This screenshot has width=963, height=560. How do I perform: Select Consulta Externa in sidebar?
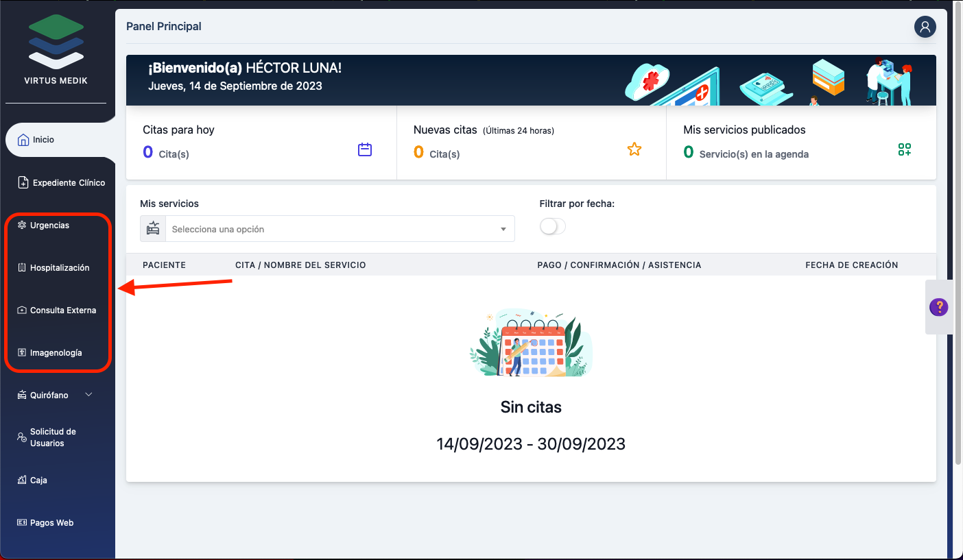[62, 311]
